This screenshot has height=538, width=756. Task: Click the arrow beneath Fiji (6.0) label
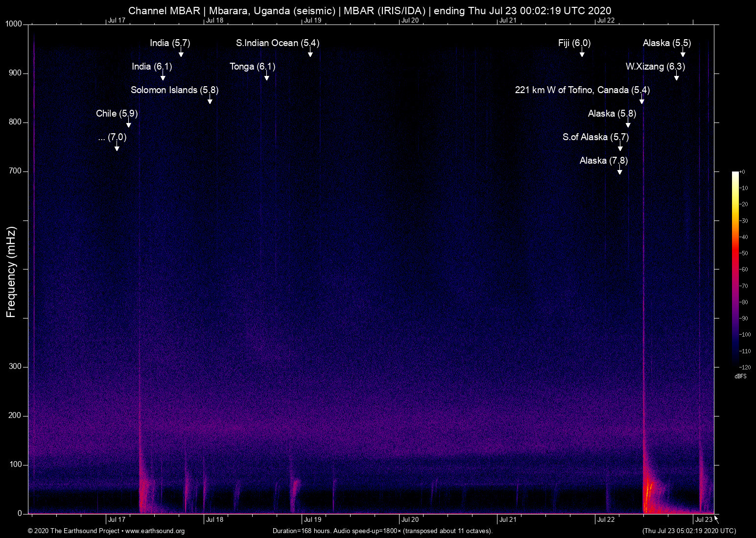tap(582, 53)
